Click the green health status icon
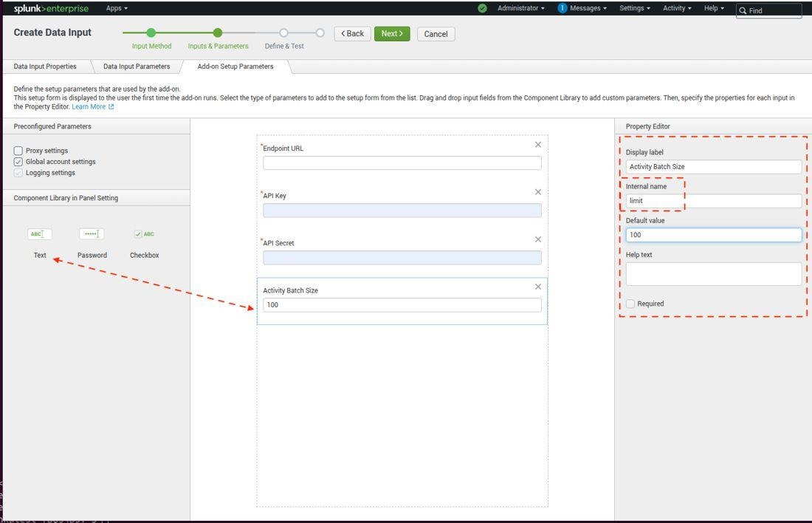The image size is (812, 523). (482, 8)
